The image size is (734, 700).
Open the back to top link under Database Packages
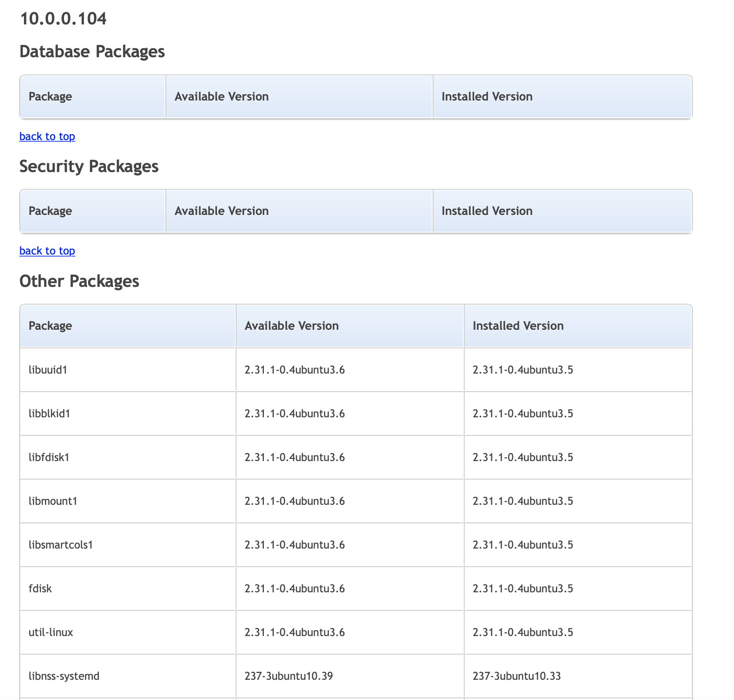[47, 136]
